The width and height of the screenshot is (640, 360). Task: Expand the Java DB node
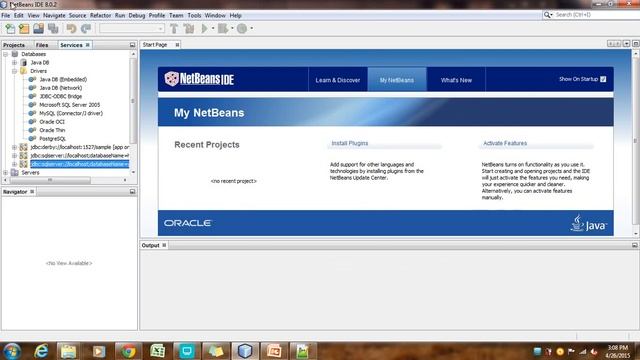[x=14, y=62]
